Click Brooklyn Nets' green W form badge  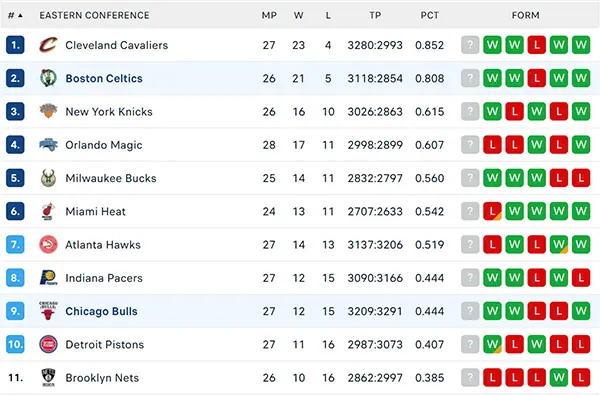(x=559, y=377)
